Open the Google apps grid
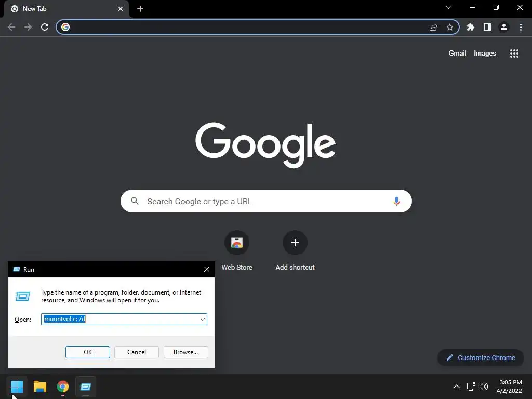 coord(514,54)
